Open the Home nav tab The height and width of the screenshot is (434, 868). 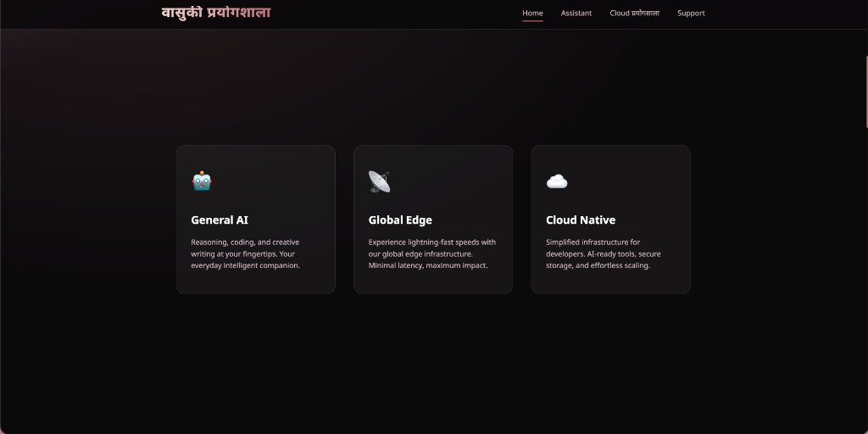pos(532,14)
